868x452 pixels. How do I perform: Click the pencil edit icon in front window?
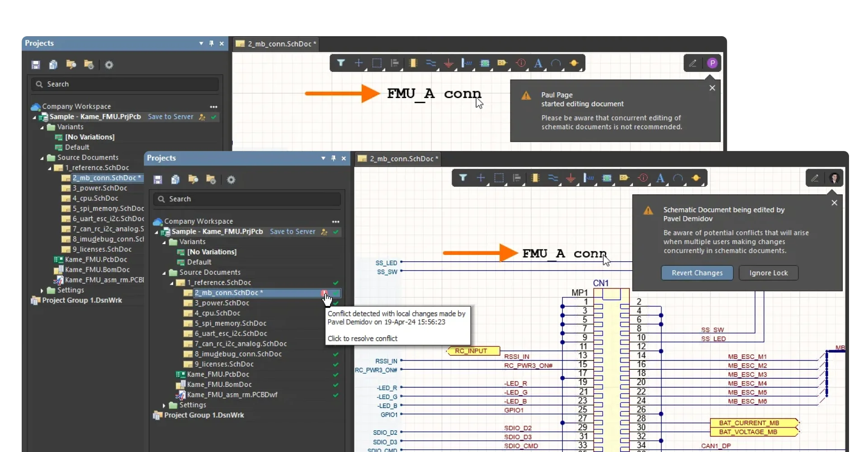(815, 178)
